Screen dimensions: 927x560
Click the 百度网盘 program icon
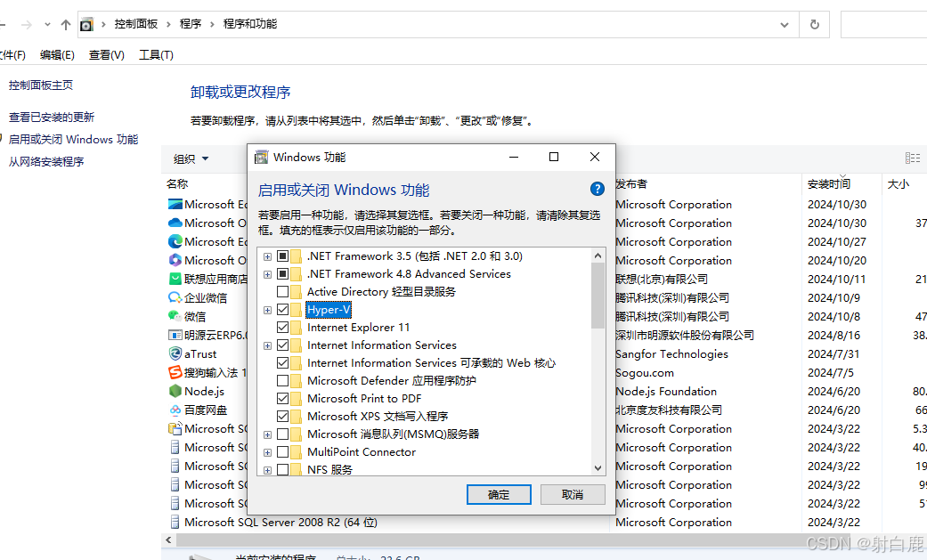click(x=175, y=410)
